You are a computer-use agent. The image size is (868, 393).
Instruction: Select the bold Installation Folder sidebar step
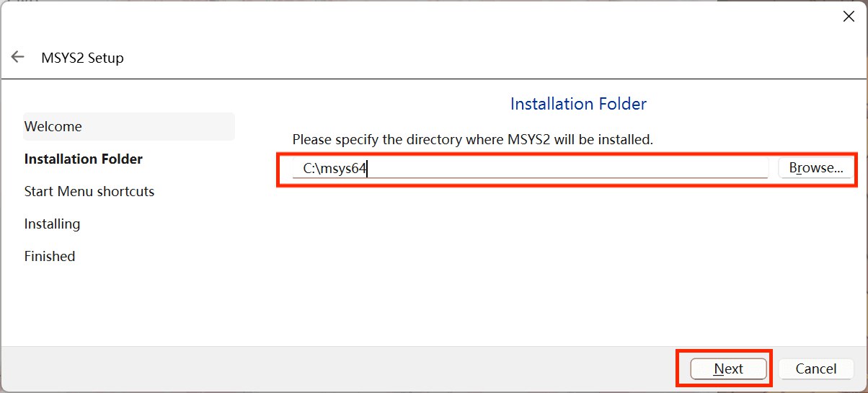point(84,159)
